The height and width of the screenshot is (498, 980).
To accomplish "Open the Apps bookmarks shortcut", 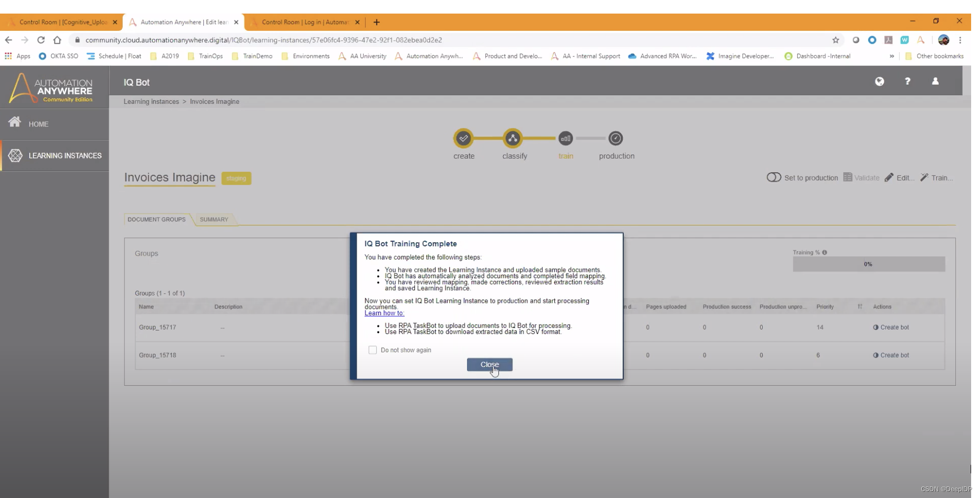I will 17,56.
